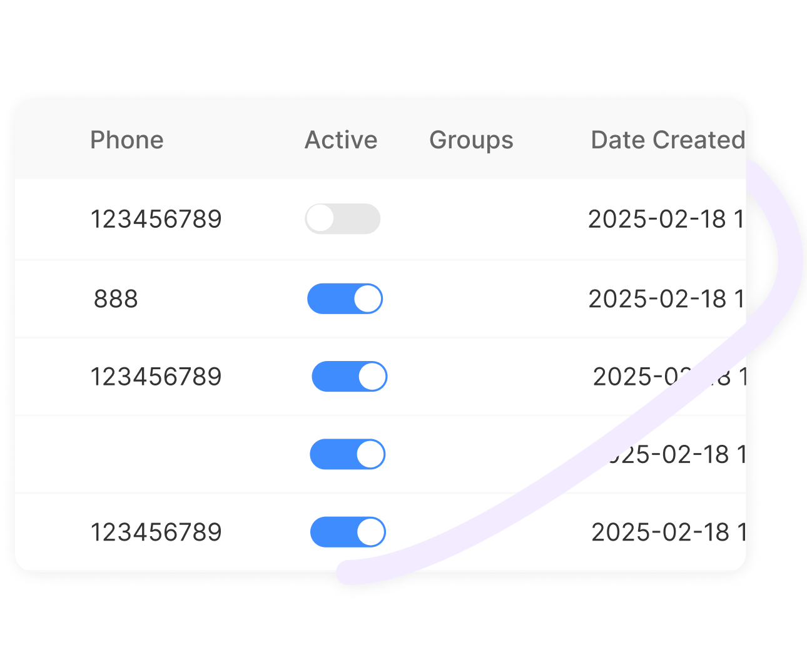Deactivate the toggle in the last row
Image resolution: width=807 pixels, height=672 pixels.
click(348, 532)
